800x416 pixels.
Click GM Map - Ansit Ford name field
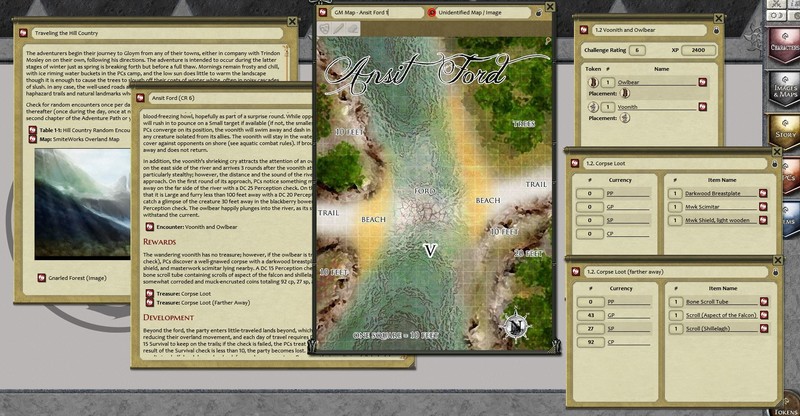376,12
